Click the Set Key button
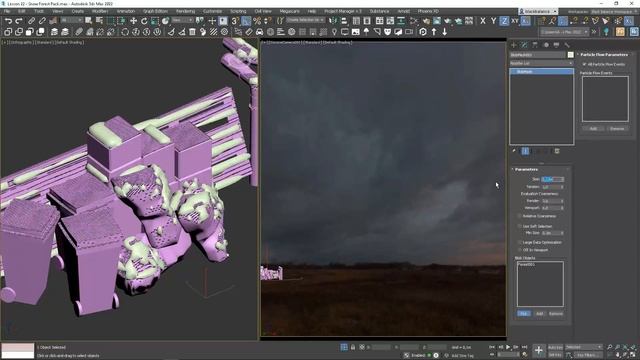640x360 pixels. [x=555, y=355]
